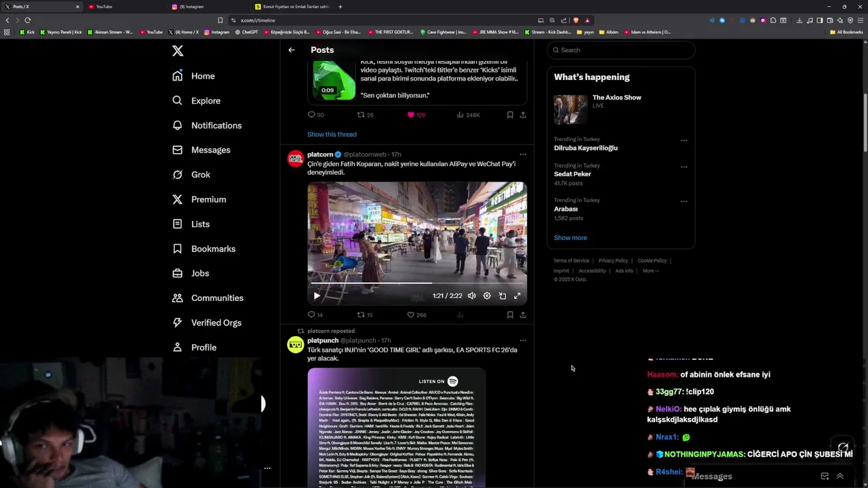The height and width of the screenshot is (488, 868).
Task: Expand the Messages drawer
Action: [x=840, y=476]
